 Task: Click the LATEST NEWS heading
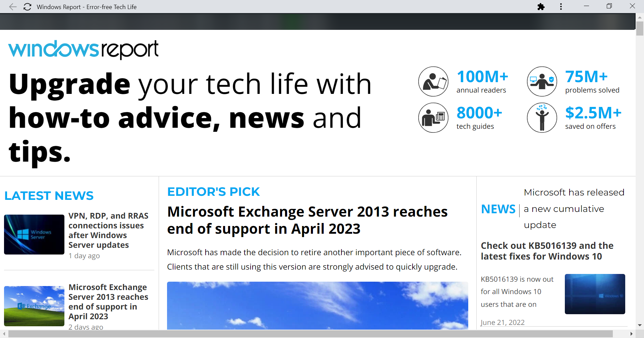(x=49, y=196)
